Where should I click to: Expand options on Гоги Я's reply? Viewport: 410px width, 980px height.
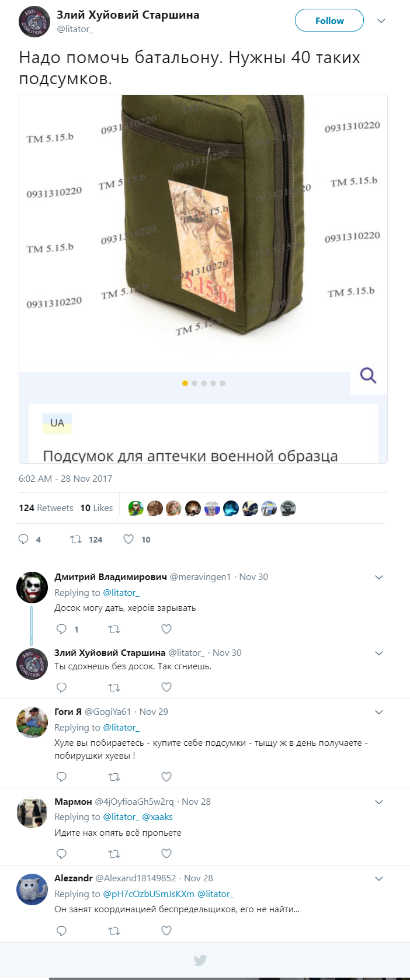(x=379, y=712)
